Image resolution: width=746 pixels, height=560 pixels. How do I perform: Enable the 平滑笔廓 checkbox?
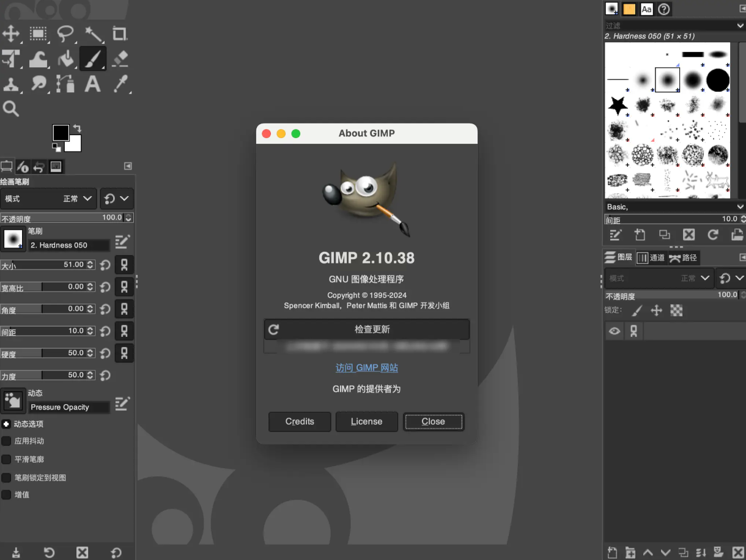6,459
